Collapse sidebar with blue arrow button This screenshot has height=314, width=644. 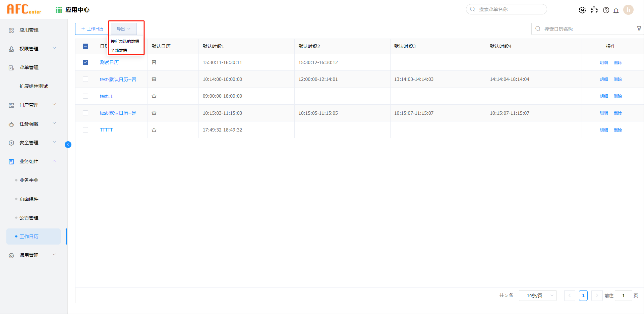pos(68,145)
